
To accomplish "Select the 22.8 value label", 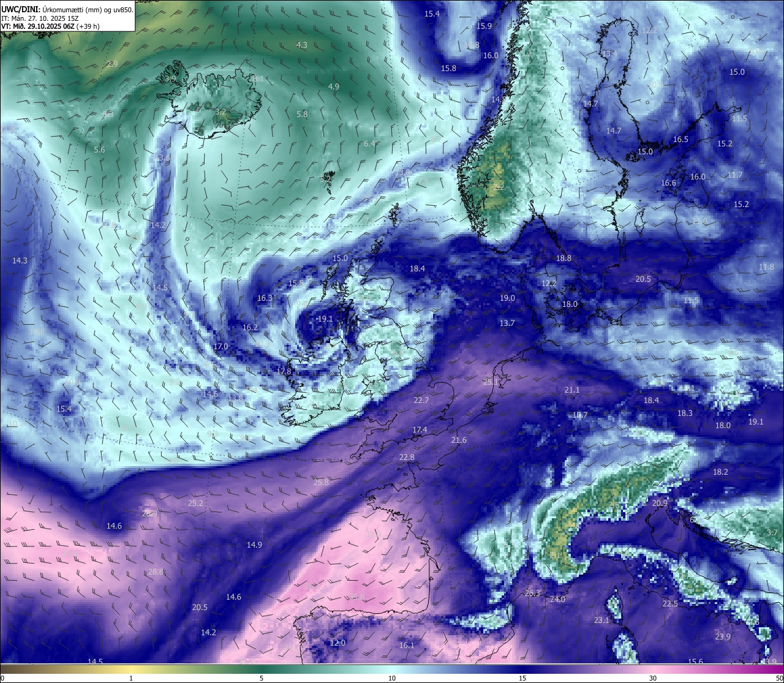I will click(x=407, y=457).
